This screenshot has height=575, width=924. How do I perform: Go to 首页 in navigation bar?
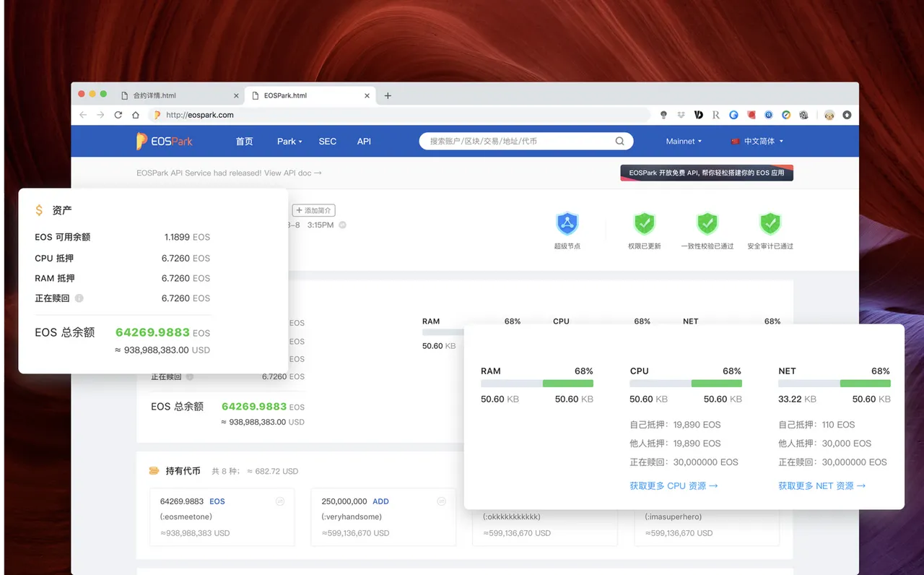pos(245,141)
